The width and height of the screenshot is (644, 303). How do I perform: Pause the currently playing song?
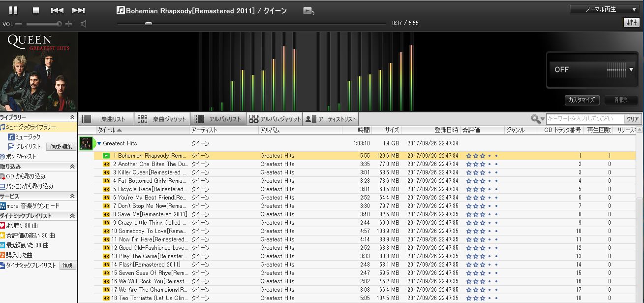(13, 10)
